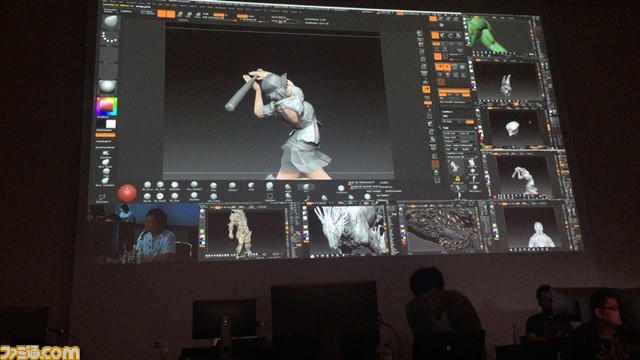640x360 pixels.
Task: Open the gray material sphere thumbnail
Action: pyautogui.click(x=108, y=86)
